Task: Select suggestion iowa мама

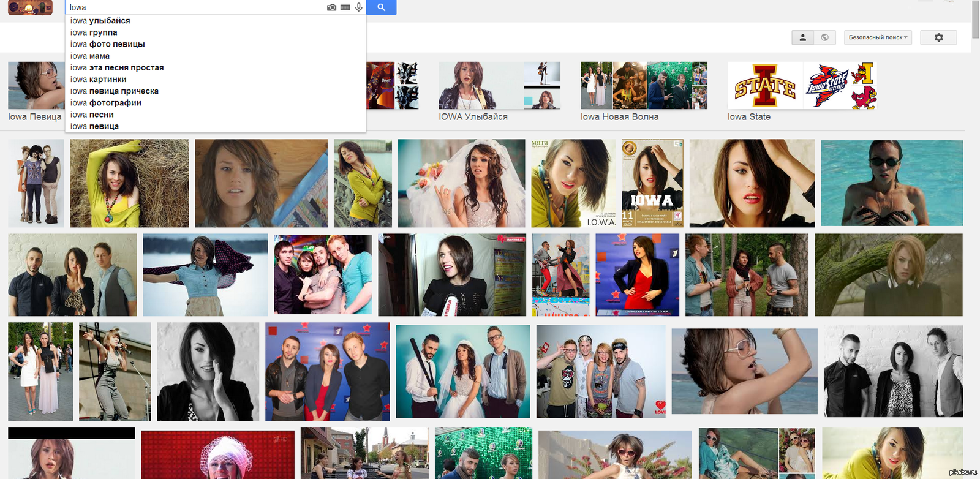Action: (216, 56)
